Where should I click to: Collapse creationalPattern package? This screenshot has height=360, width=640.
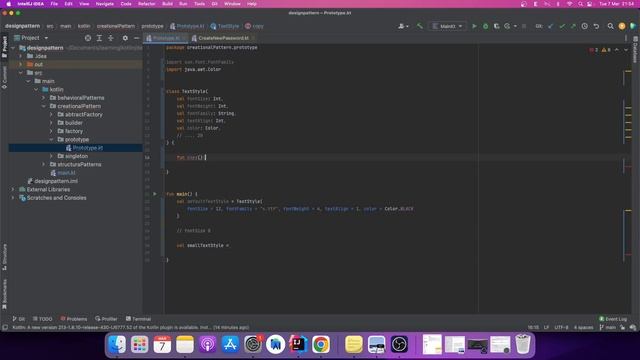pyautogui.click(x=44, y=106)
